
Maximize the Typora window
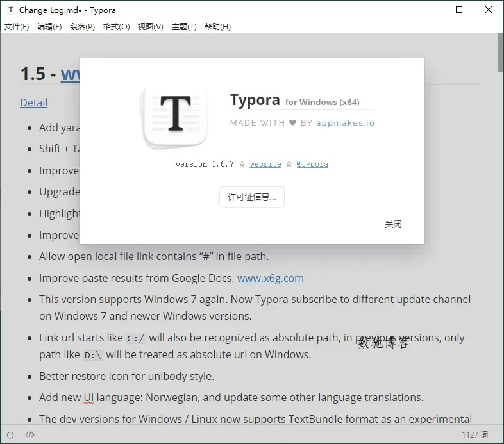(459, 10)
